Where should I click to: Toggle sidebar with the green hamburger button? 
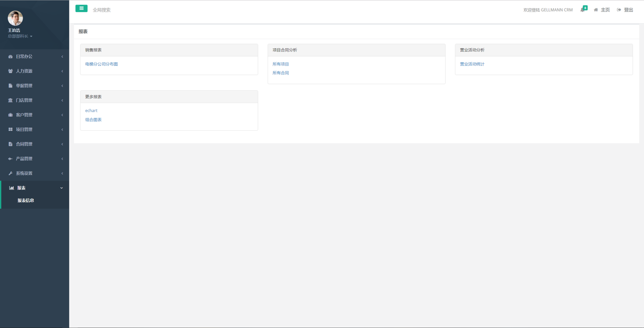click(x=81, y=9)
